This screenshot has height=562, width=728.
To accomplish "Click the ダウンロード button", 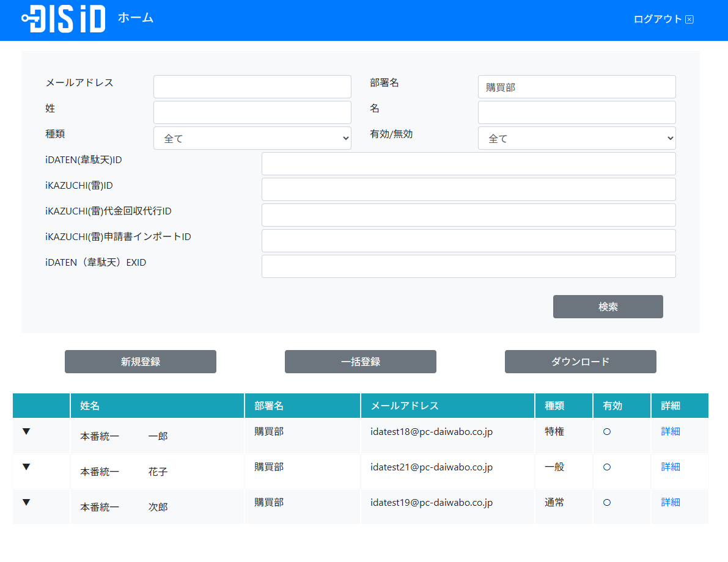I will tap(580, 362).
